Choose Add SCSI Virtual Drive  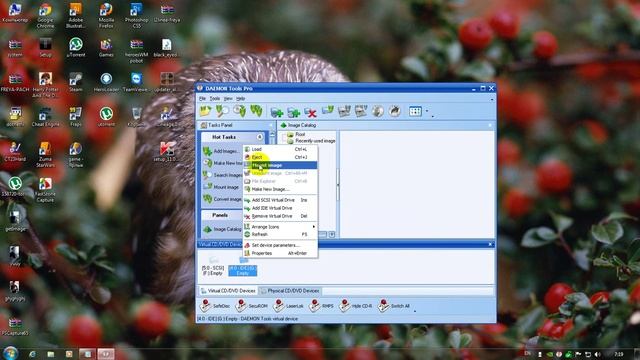tap(280, 200)
